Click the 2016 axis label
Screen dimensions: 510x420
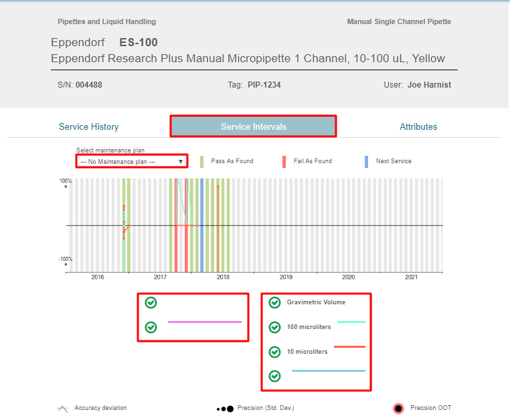(98, 277)
